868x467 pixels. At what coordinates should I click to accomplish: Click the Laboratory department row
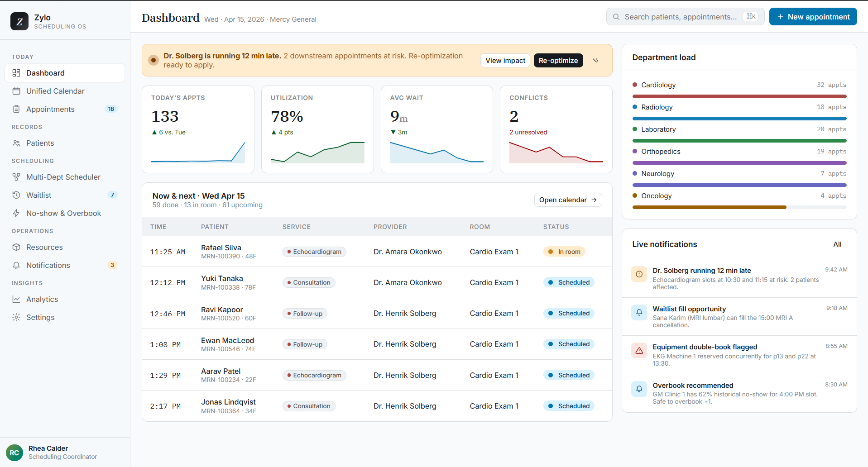point(739,134)
